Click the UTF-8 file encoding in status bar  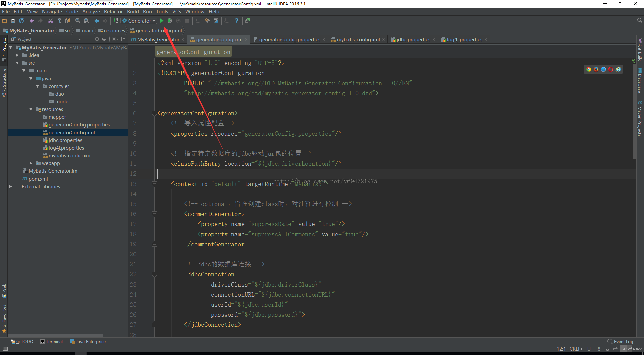pos(594,349)
